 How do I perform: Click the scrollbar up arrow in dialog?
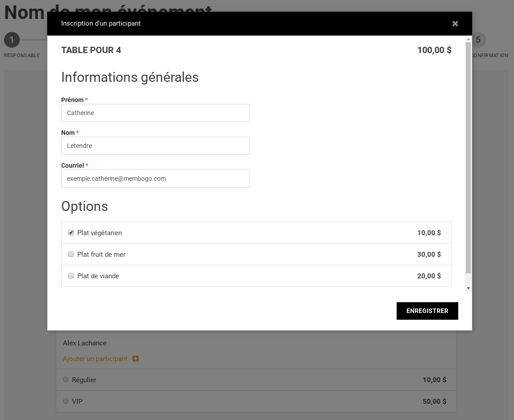[468, 39]
